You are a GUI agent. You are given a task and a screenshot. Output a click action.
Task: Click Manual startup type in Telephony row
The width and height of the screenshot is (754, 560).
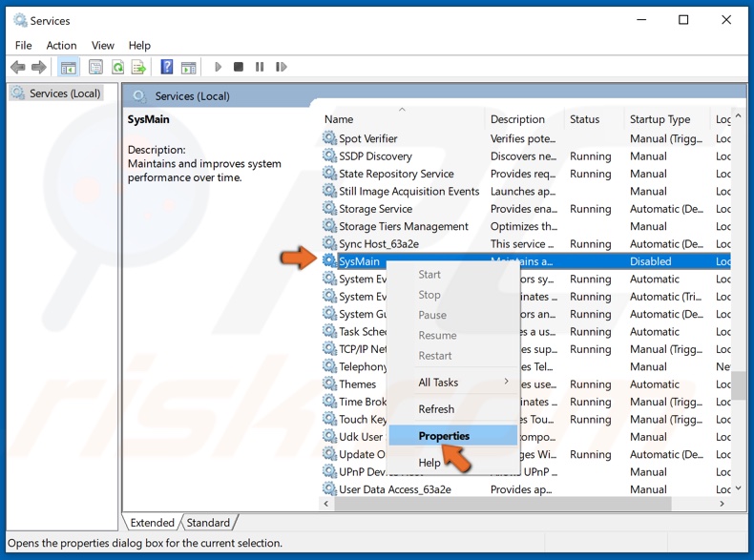[648, 366]
